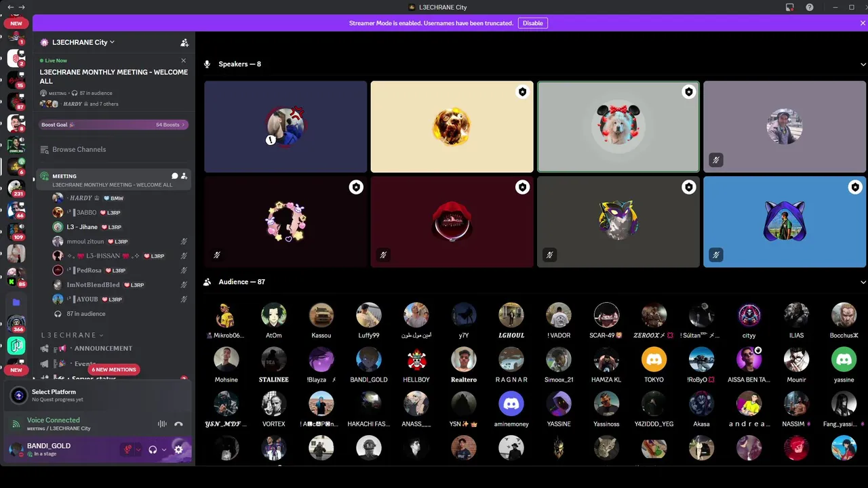Collapse the L3ECHRANE channel category

tap(73, 335)
